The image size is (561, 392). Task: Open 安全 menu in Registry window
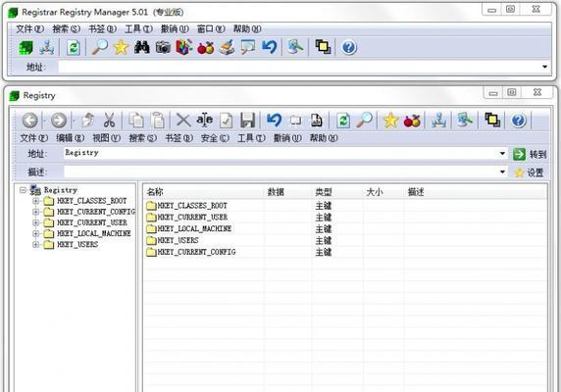click(x=215, y=138)
